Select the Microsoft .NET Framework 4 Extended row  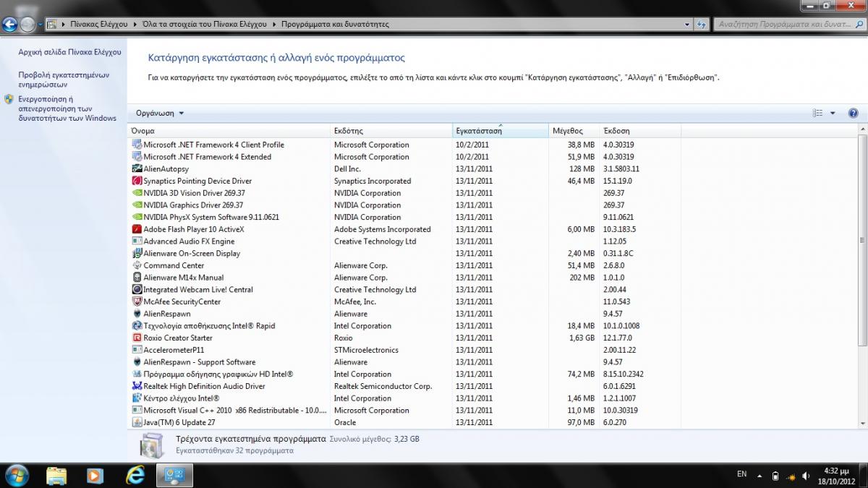click(x=405, y=157)
